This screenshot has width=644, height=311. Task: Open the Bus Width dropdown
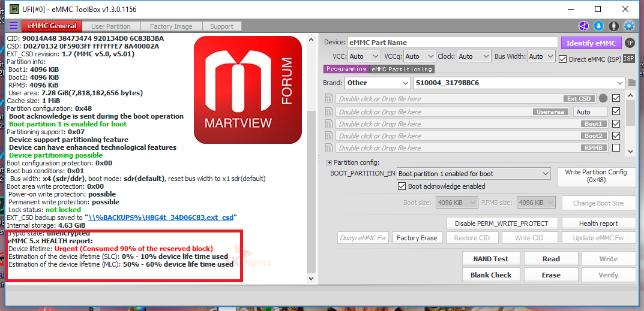tap(541, 56)
